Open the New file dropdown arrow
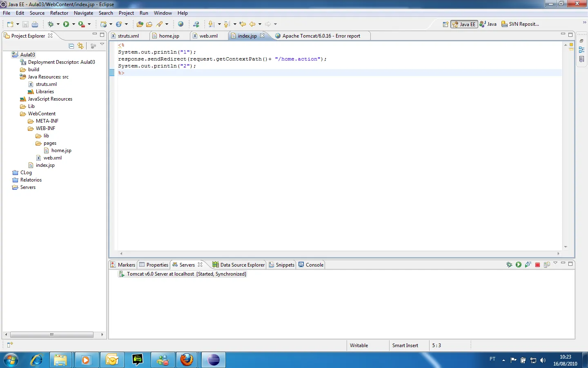The height and width of the screenshot is (368, 588). 18,24
